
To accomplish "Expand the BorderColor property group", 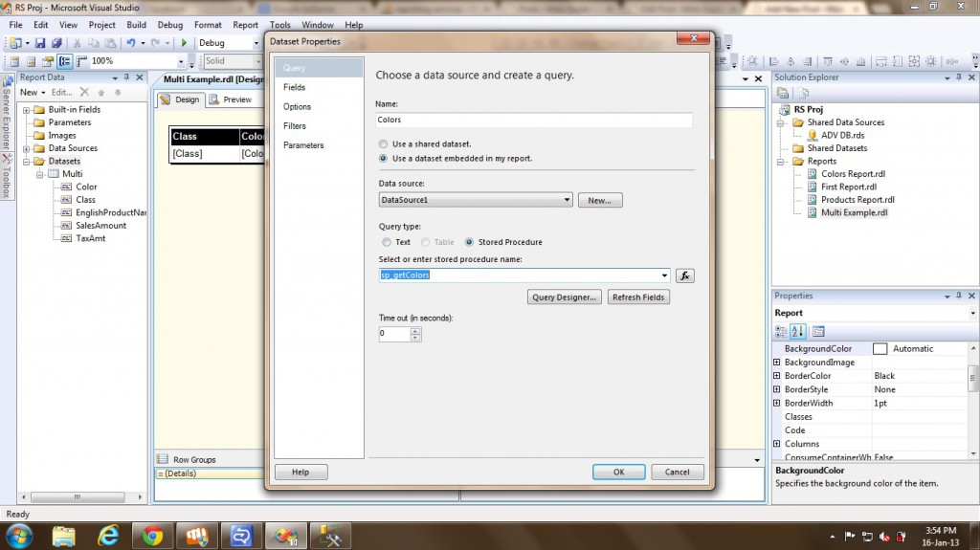I will coord(776,376).
